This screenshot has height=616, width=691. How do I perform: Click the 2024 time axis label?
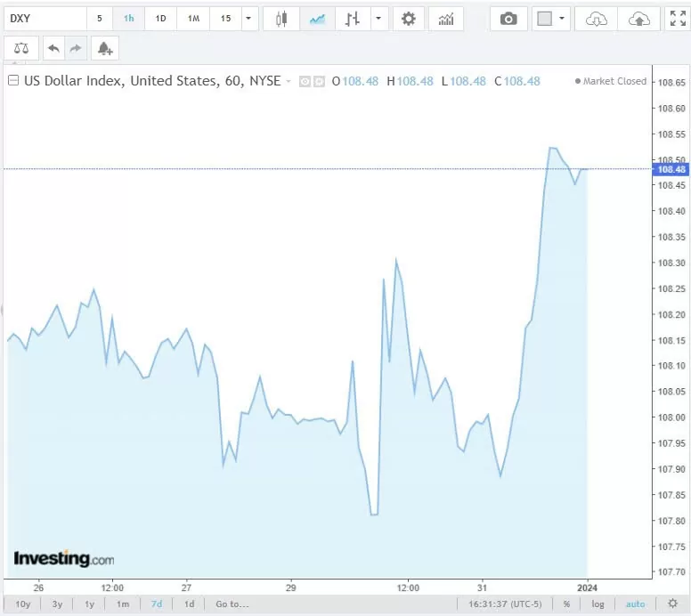click(x=587, y=588)
